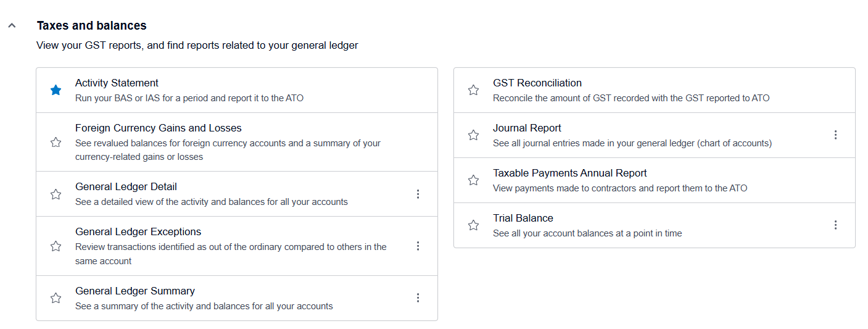Open Taxable Payments Annual Report

coord(569,173)
